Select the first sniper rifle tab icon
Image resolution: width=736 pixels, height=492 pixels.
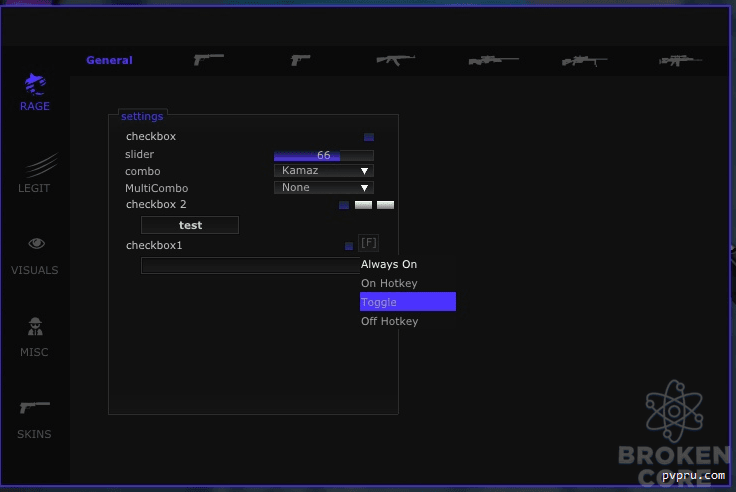tap(493, 60)
